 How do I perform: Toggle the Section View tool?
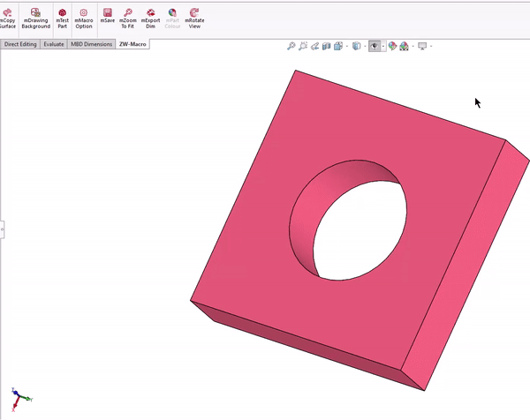[x=327, y=46]
